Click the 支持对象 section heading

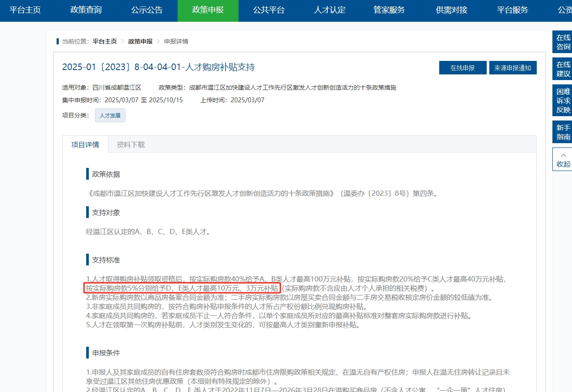[x=106, y=212]
